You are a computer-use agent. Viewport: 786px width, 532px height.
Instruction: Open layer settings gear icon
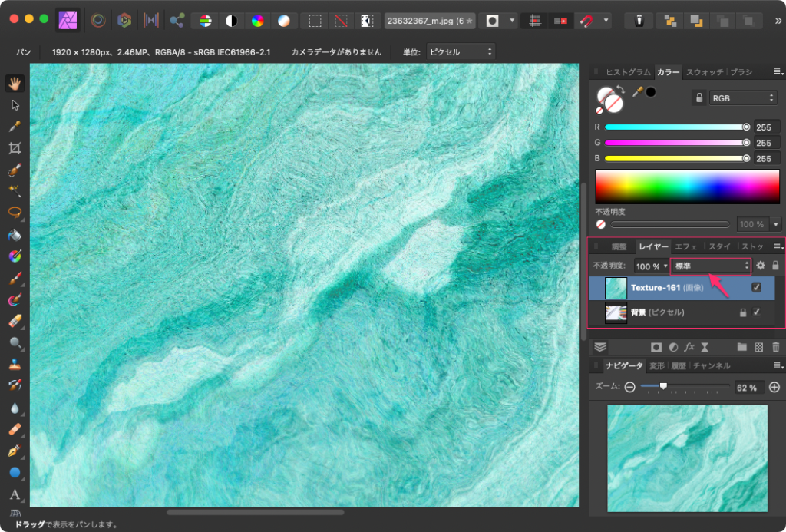point(761,266)
